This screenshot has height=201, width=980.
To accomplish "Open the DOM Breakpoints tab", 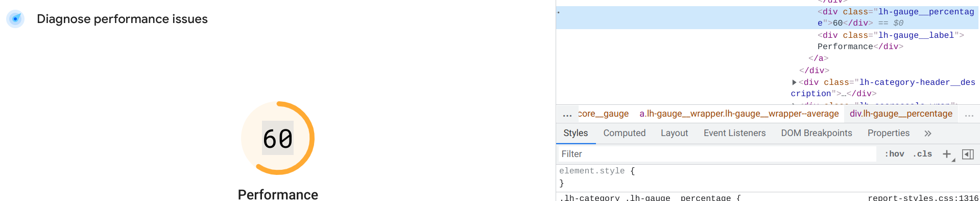I will 816,133.
